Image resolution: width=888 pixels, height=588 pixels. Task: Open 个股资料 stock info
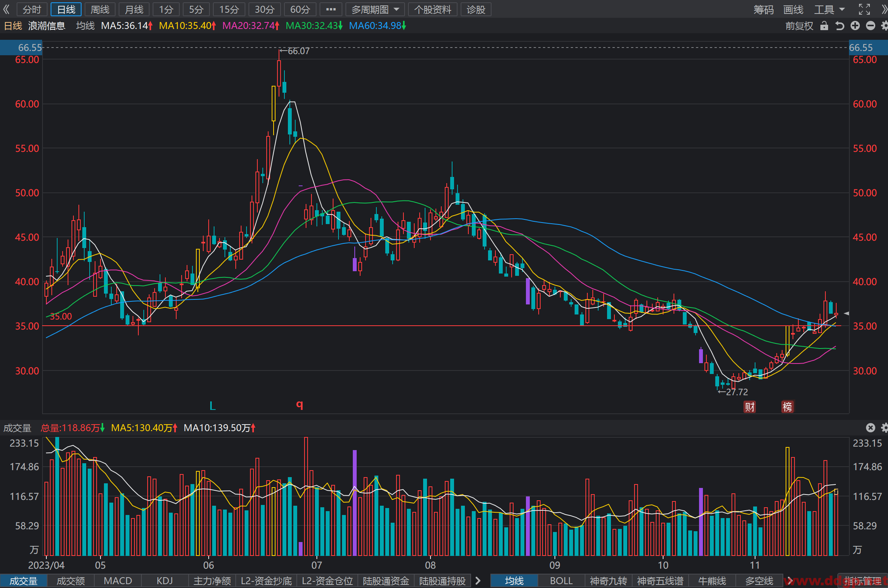click(x=432, y=9)
